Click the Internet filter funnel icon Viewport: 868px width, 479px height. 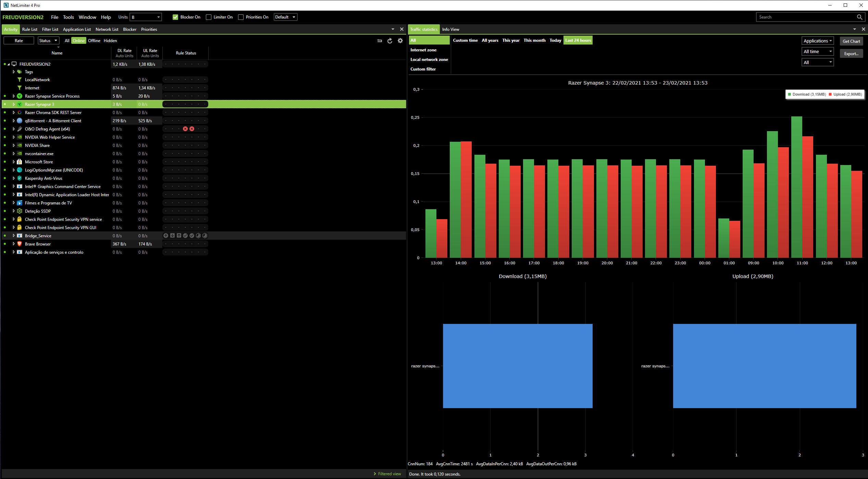pos(20,88)
